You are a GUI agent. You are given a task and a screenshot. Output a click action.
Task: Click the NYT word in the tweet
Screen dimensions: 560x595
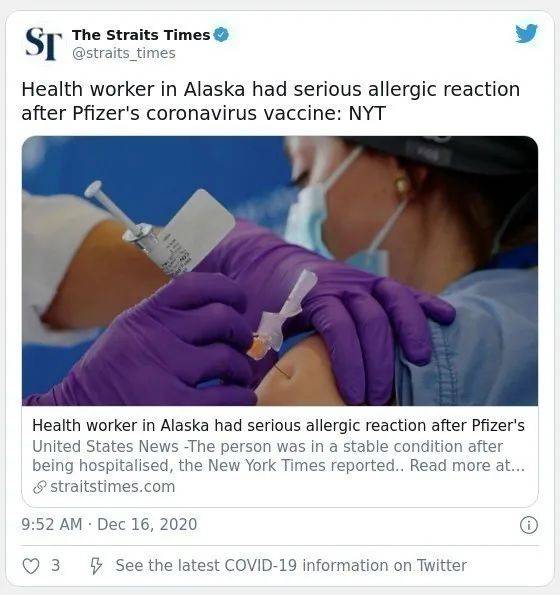(x=367, y=113)
